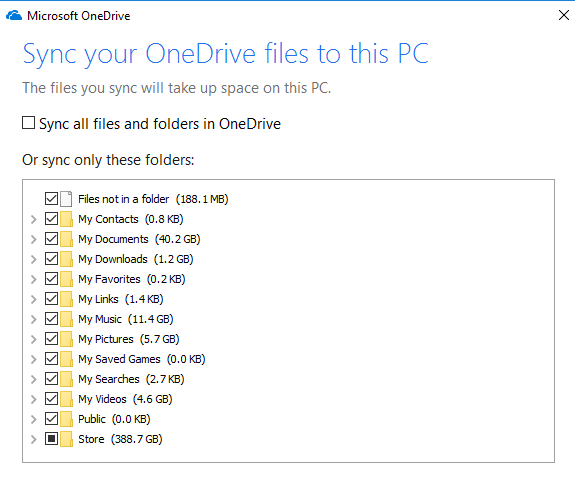The width and height of the screenshot is (575, 486).
Task: Click the Files not in a folder document icon
Action: point(66,199)
